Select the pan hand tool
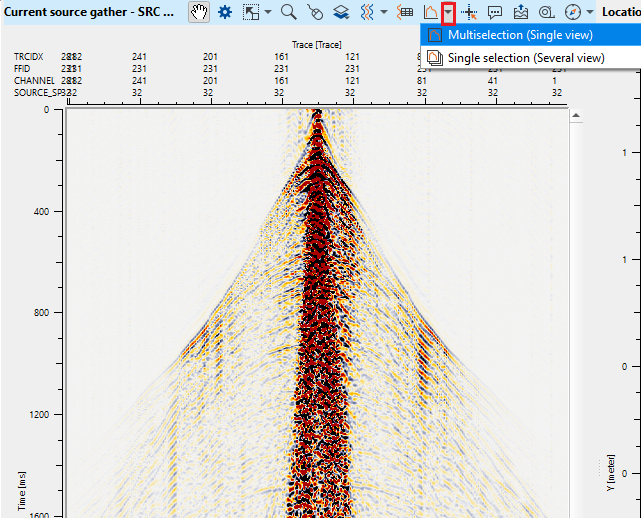This screenshot has height=518, width=641. pos(199,12)
